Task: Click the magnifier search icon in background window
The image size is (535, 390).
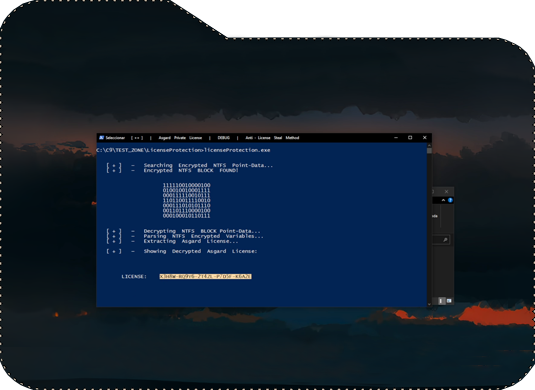Action: 445,240
